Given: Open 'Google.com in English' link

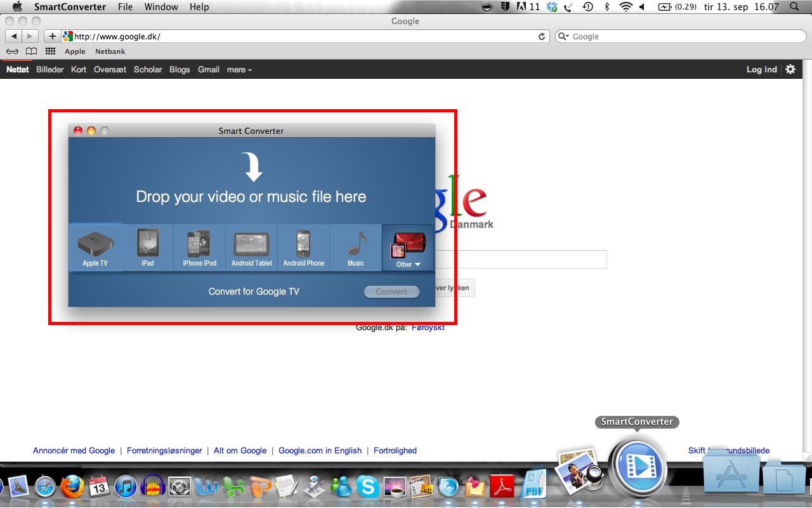Looking at the screenshot, I should point(320,450).
